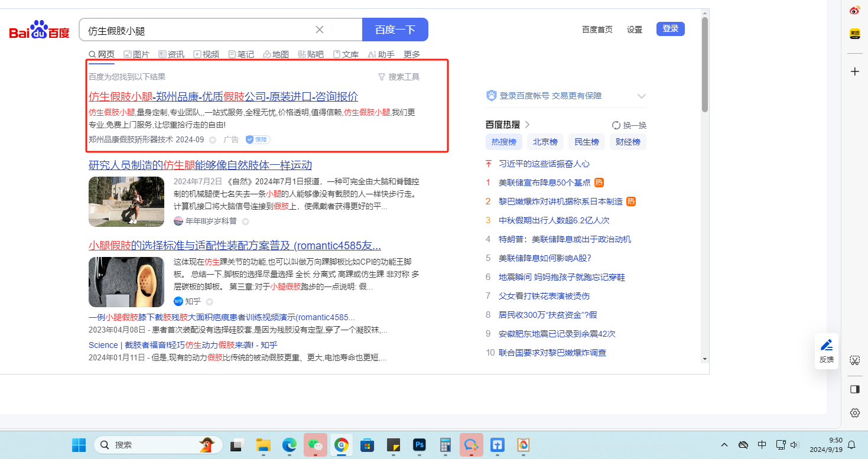This screenshot has height=459, width=868.
Task: Refresh hot searches with 换一换
Action: pyautogui.click(x=629, y=125)
